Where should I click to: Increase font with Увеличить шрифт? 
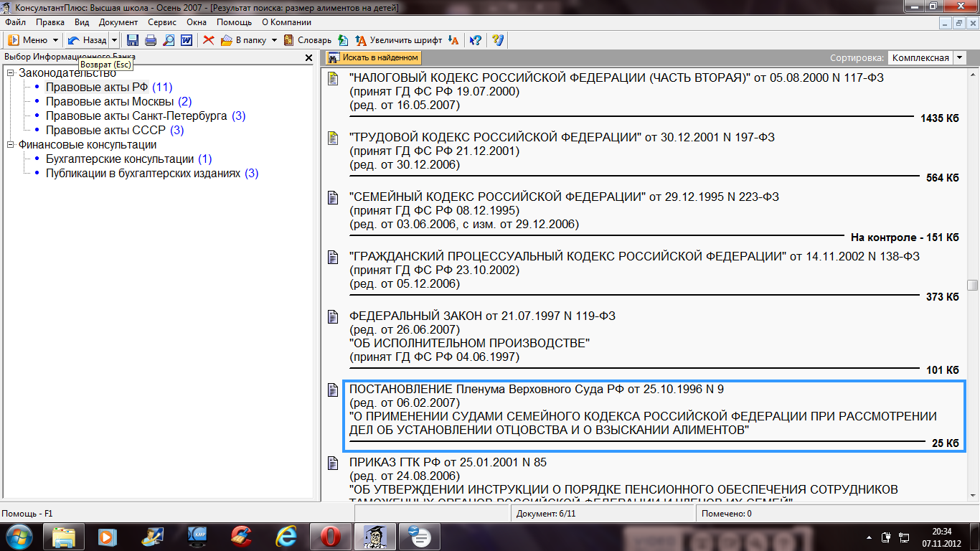point(397,40)
